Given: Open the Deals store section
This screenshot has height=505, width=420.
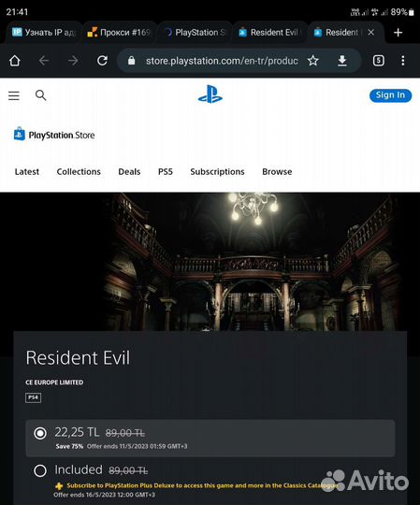Looking at the screenshot, I should tap(129, 172).
